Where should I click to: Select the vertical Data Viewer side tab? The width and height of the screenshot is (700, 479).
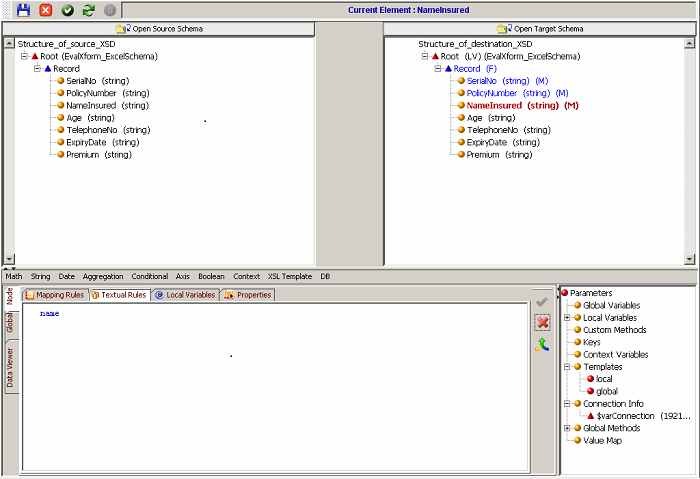10,367
